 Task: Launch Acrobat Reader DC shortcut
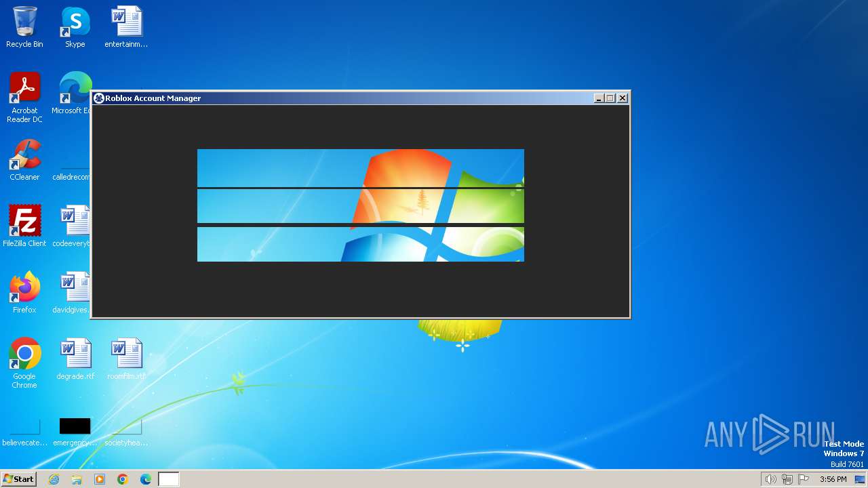24,98
